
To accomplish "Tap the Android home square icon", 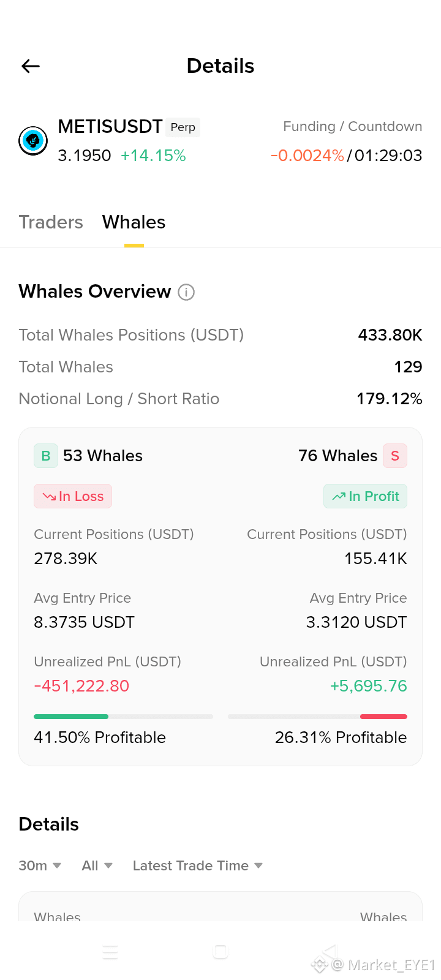I will (221, 951).
